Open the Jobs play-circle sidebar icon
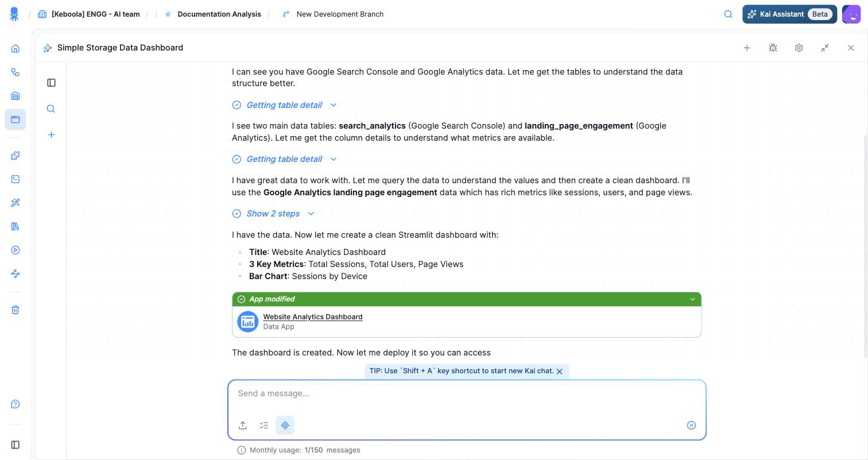 click(x=15, y=250)
